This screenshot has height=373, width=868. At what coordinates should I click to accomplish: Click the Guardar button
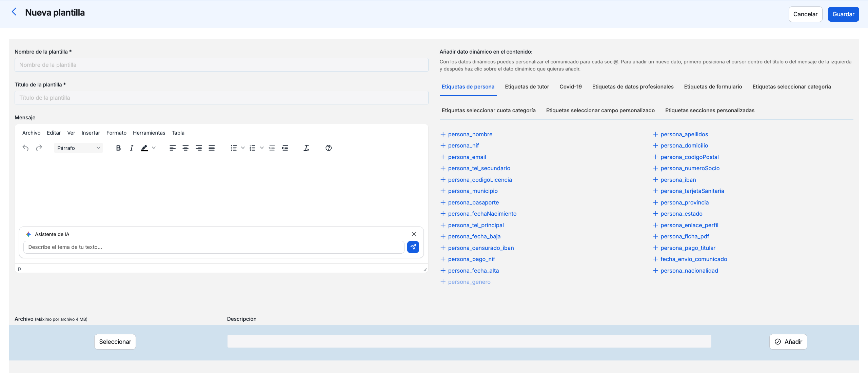coord(843,14)
